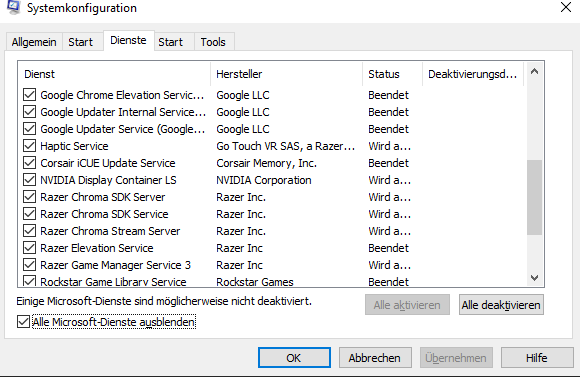580x377 pixels.
Task: Click the Rockstar Games manufacturer cell
Action: pyautogui.click(x=255, y=282)
